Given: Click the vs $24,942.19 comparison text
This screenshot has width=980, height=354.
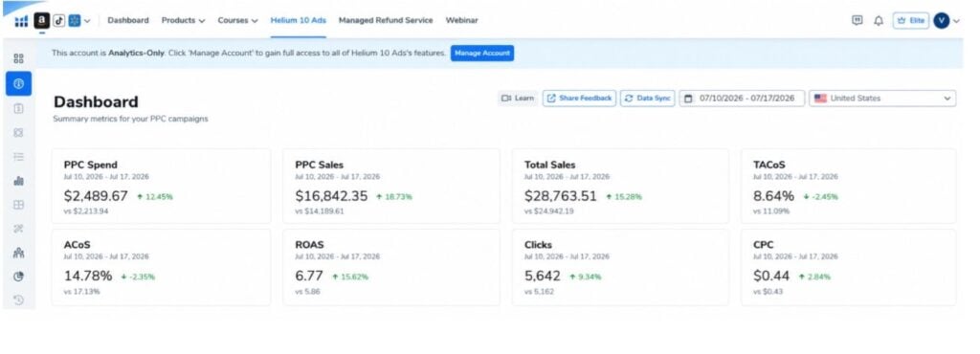Looking at the screenshot, I should [549, 211].
